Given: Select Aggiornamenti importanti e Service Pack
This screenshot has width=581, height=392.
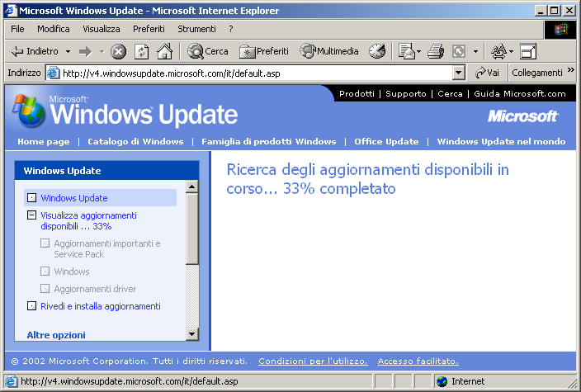Looking at the screenshot, I should click(x=107, y=249).
